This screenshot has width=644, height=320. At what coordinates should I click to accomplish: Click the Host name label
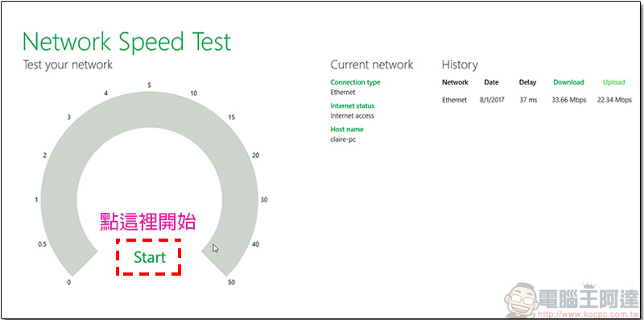[x=347, y=129]
